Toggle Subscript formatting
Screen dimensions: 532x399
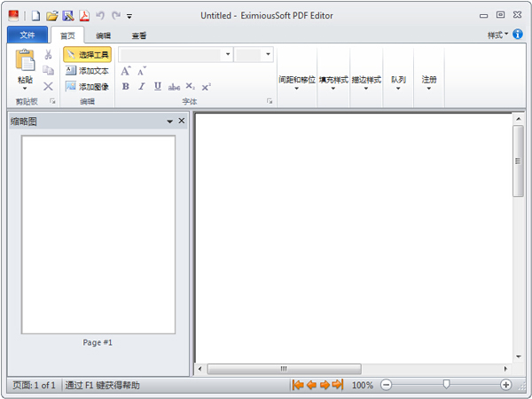pyautogui.click(x=190, y=87)
